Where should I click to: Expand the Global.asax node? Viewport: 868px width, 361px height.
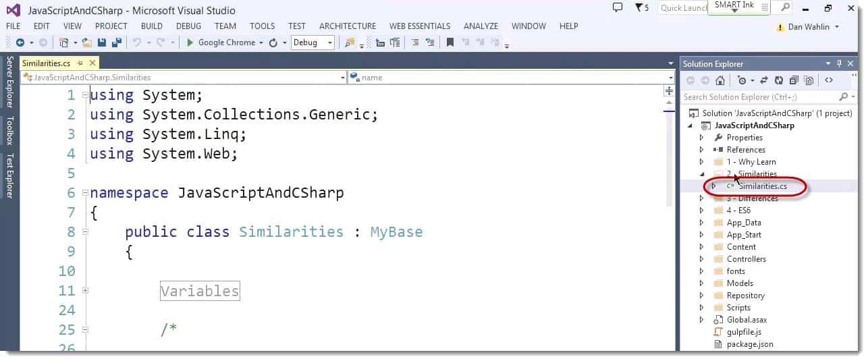(x=701, y=320)
